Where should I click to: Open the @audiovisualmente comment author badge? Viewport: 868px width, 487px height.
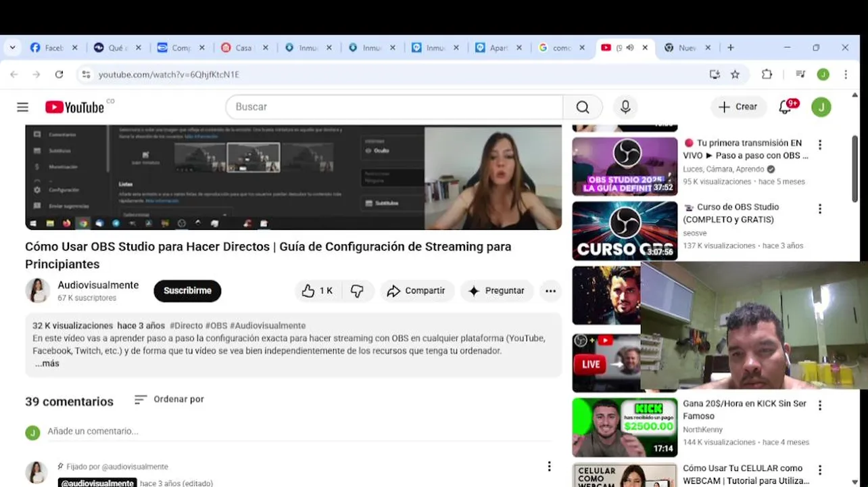pyautogui.click(x=97, y=483)
